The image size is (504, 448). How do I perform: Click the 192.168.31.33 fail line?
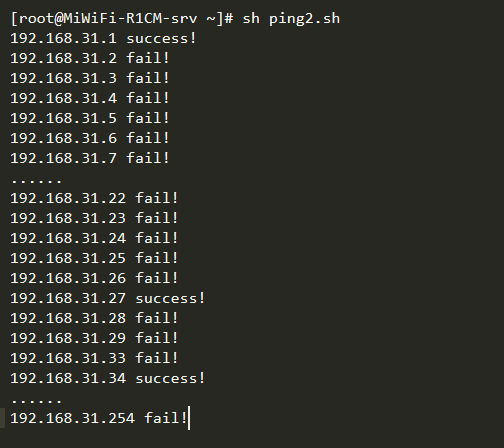click(x=94, y=358)
